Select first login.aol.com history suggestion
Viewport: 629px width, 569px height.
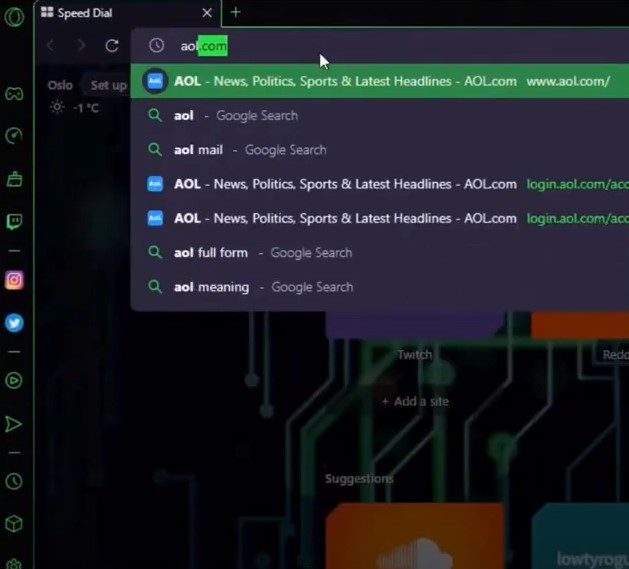[x=379, y=184]
